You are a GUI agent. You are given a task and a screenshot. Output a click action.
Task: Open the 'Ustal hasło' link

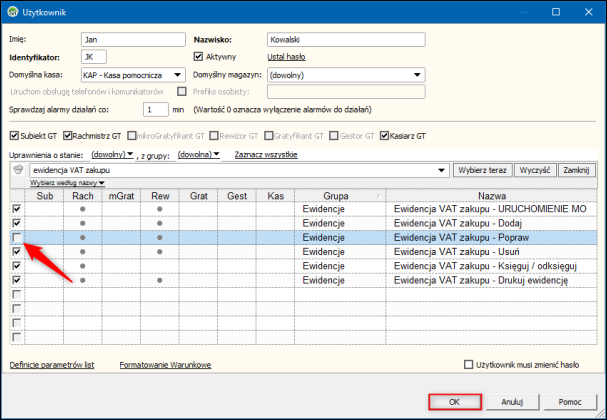(x=286, y=57)
